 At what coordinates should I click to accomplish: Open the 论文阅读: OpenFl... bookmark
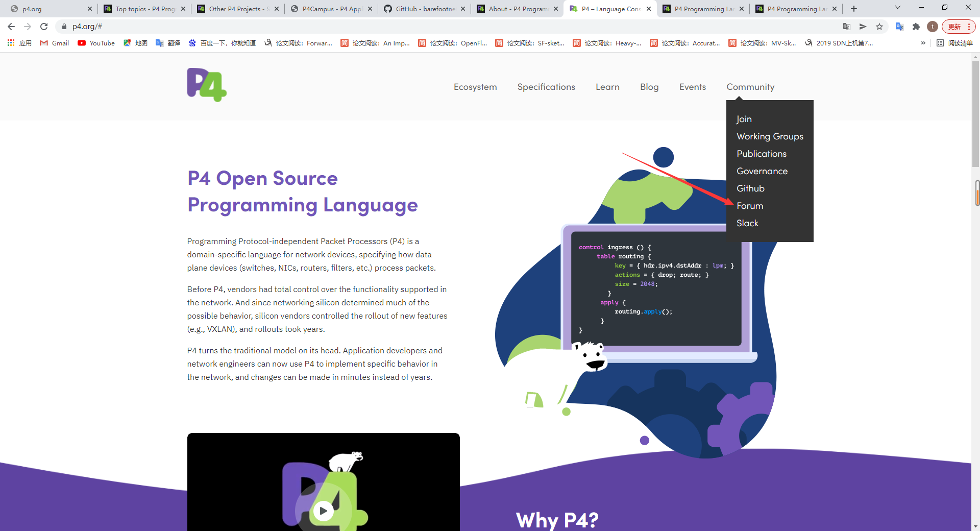pos(453,43)
